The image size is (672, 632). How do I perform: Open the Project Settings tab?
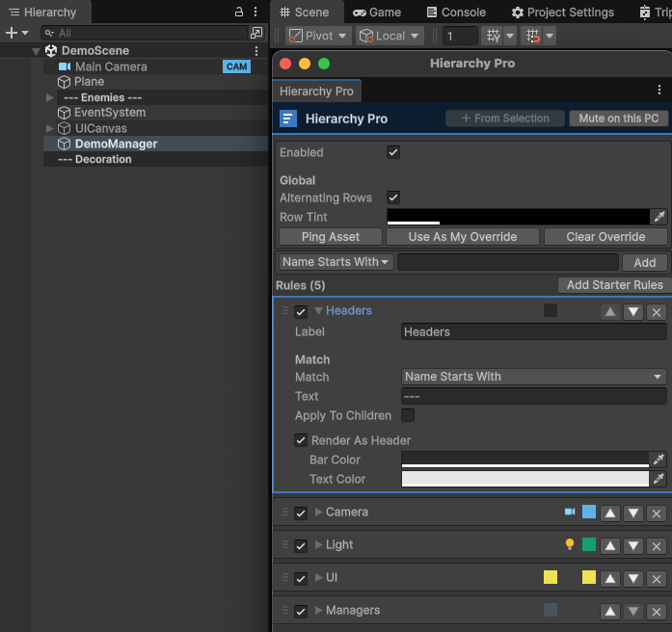point(563,12)
